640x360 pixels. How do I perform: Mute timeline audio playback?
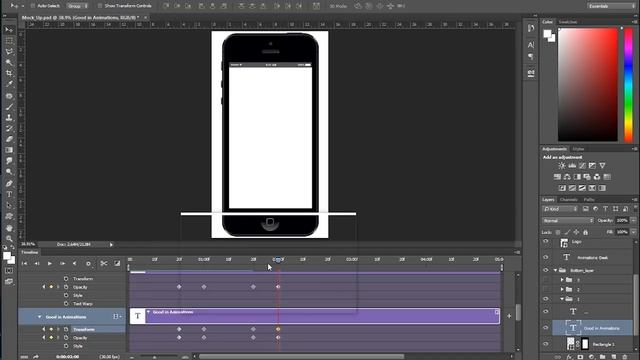(x=74, y=264)
